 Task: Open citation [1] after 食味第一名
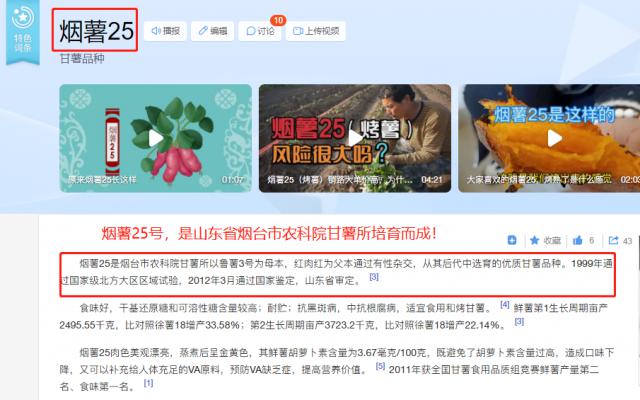coord(148,383)
